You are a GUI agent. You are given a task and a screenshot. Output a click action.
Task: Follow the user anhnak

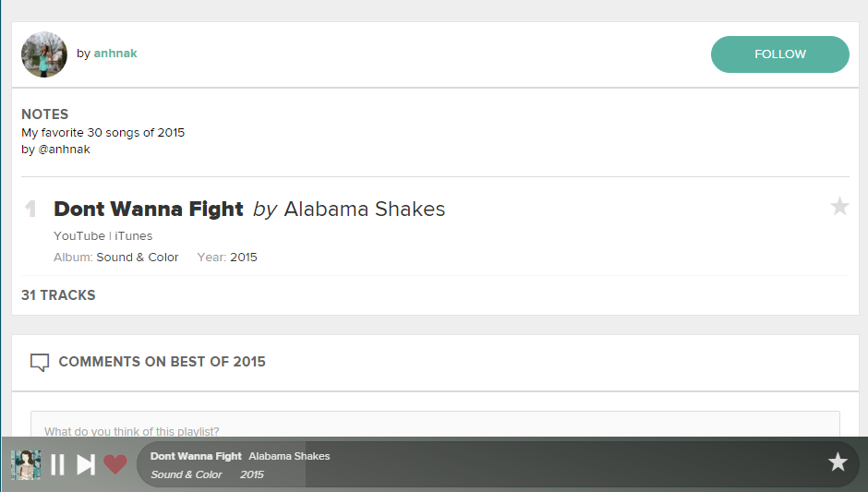[779, 54]
